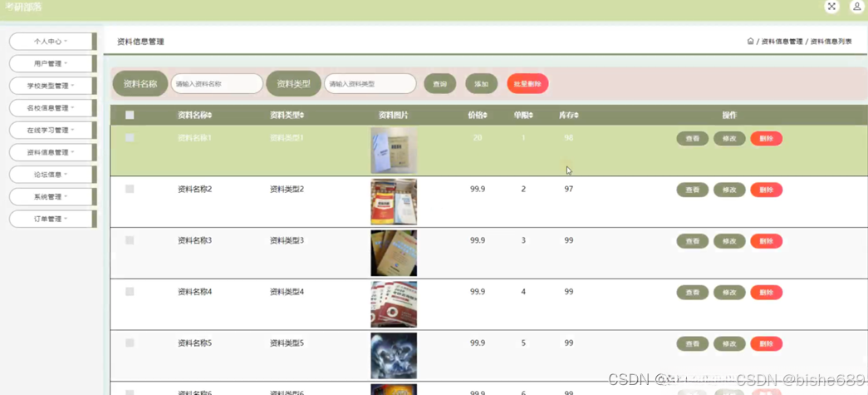
Task: Expand the 论坛信息 sidebar menu
Action: [53, 174]
